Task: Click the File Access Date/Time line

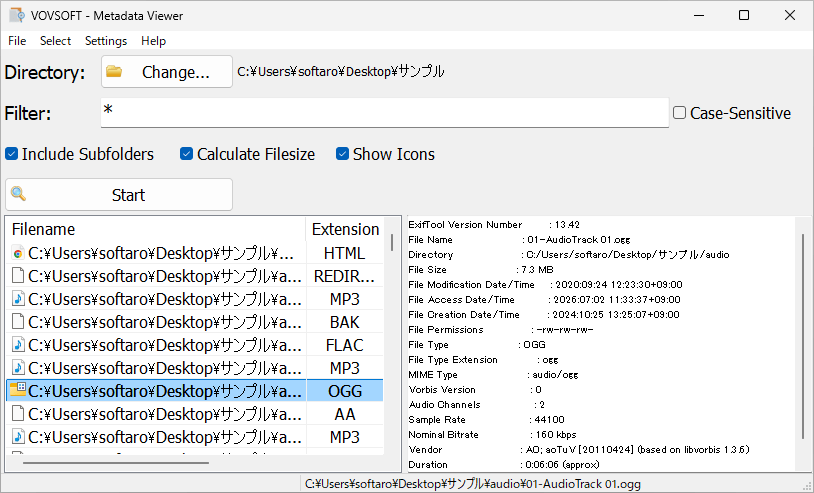Action: pos(544,300)
